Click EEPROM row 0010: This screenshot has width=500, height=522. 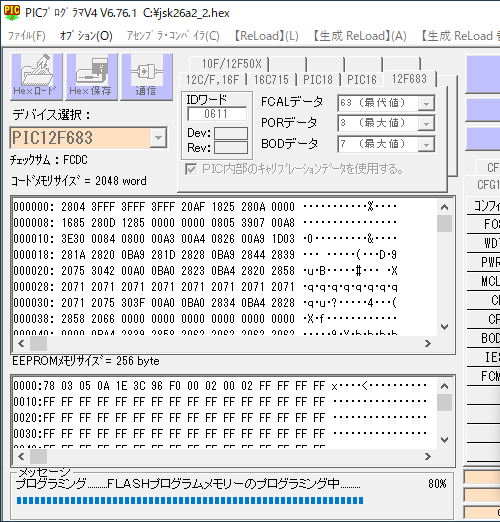(220, 402)
